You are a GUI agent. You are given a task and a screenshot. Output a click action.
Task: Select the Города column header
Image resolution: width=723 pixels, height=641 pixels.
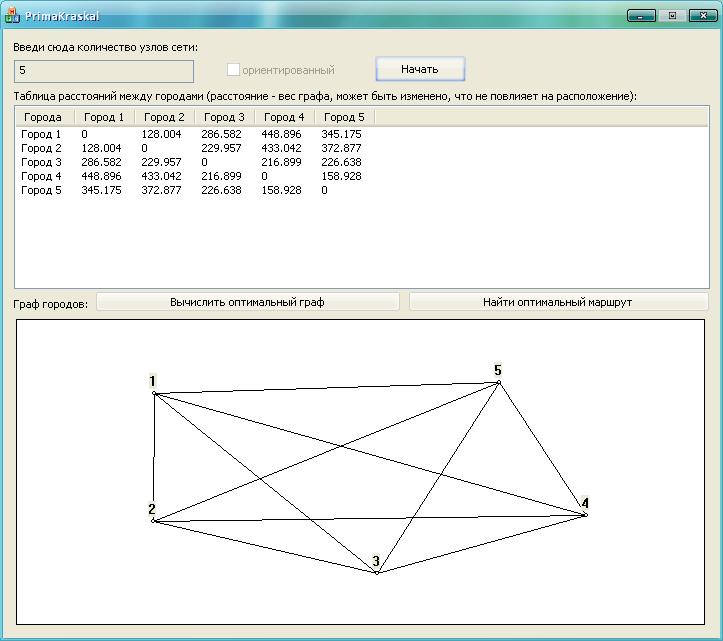[x=43, y=117]
